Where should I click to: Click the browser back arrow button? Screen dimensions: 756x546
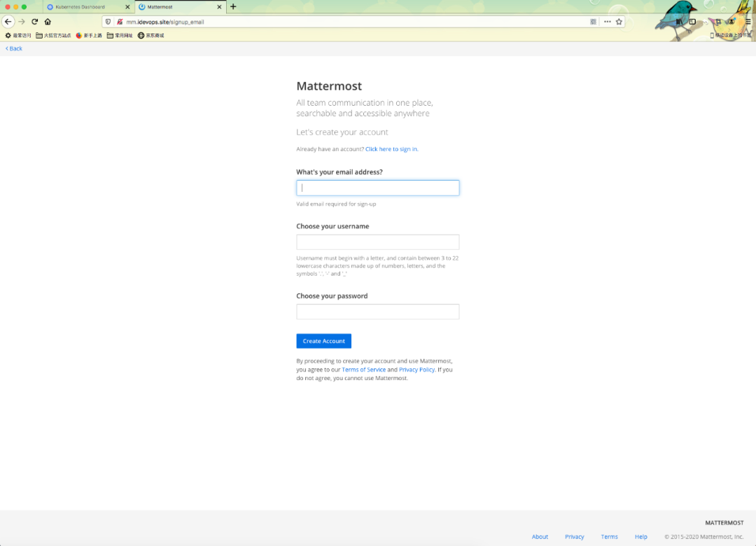(8, 22)
